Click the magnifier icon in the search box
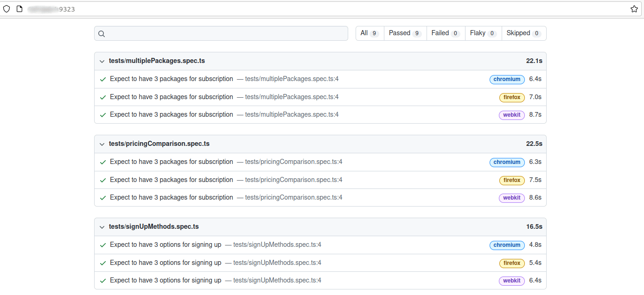The height and width of the screenshot is (295, 644). pyautogui.click(x=102, y=34)
